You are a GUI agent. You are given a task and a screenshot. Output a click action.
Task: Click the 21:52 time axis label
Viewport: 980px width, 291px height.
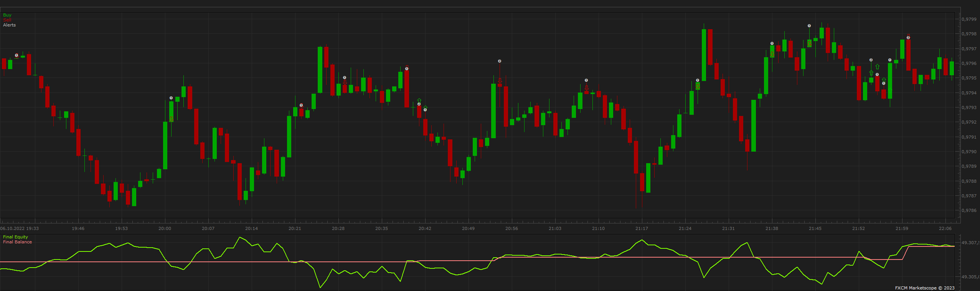click(859, 228)
